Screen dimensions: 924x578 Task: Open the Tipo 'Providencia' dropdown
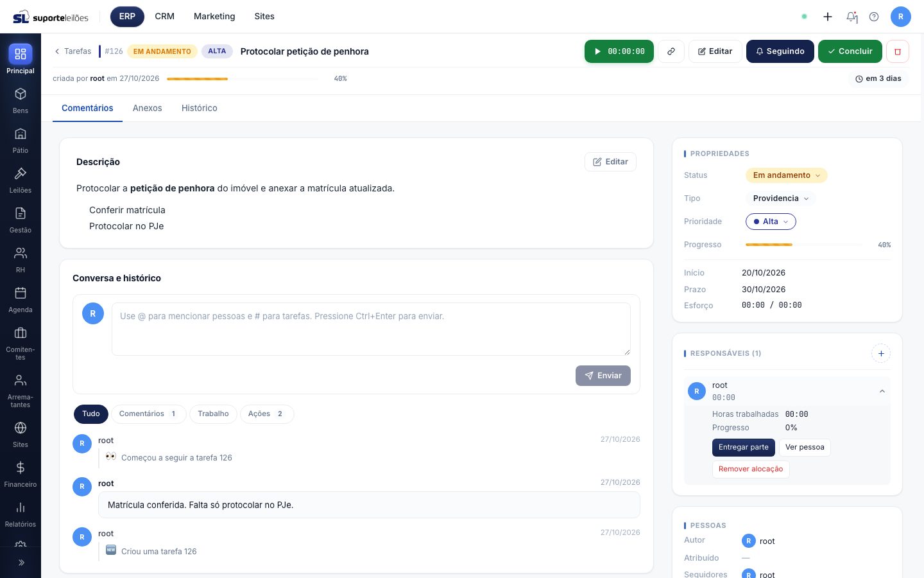[781, 198]
